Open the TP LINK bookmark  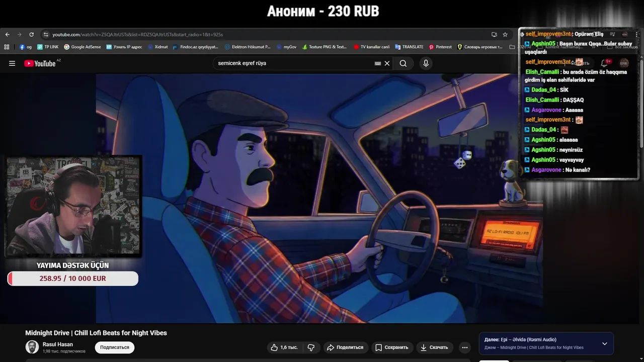point(48,47)
